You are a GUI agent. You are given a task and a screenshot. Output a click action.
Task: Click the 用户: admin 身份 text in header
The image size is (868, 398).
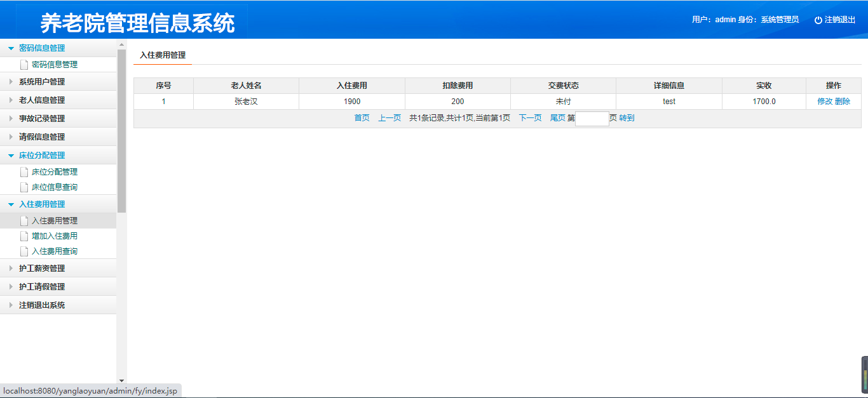pyautogui.click(x=745, y=20)
